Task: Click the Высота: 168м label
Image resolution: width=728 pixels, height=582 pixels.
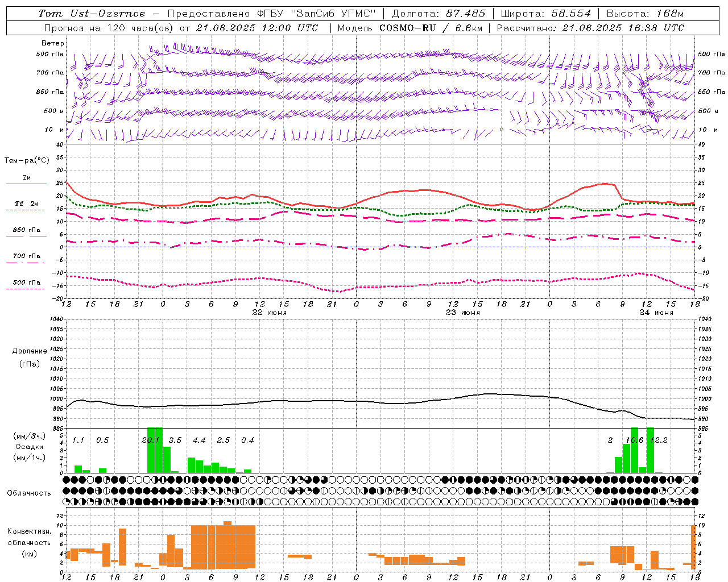Action: click(645, 14)
